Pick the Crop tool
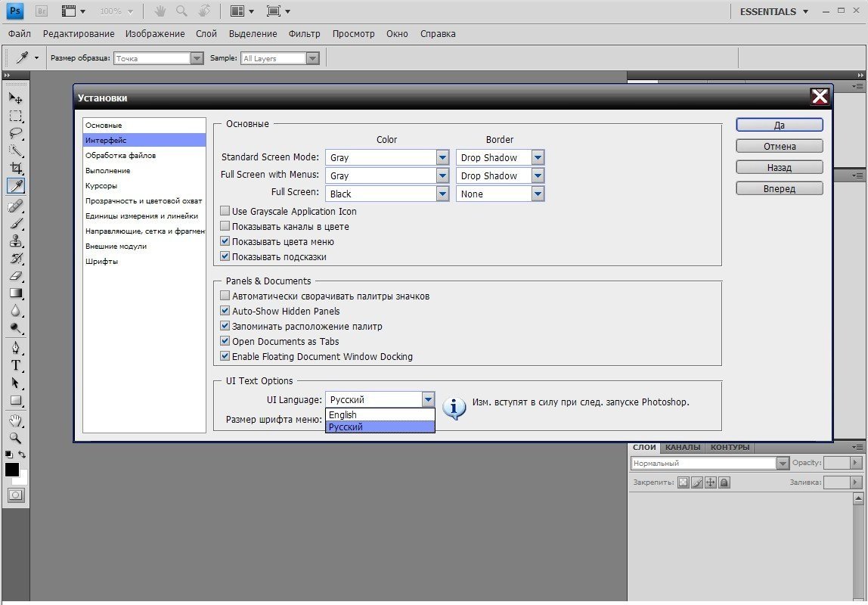This screenshot has width=868, height=605. [16, 168]
